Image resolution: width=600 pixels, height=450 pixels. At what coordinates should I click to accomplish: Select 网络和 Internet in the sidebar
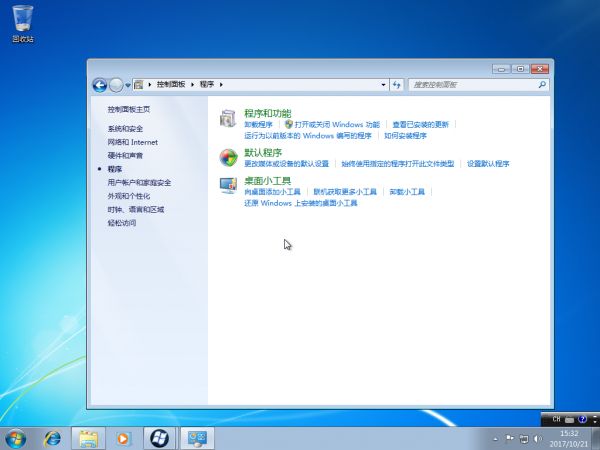[x=132, y=142]
